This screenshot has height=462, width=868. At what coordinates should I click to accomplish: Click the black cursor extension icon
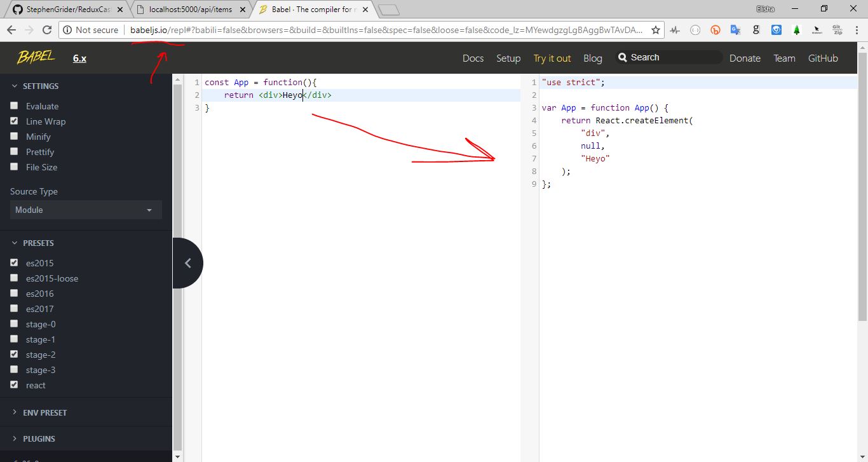pyautogui.click(x=817, y=30)
